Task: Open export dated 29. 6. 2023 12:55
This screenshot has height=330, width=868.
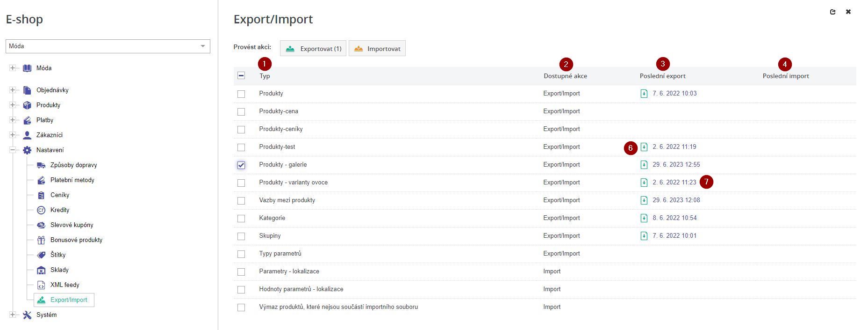Action: [676, 165]
